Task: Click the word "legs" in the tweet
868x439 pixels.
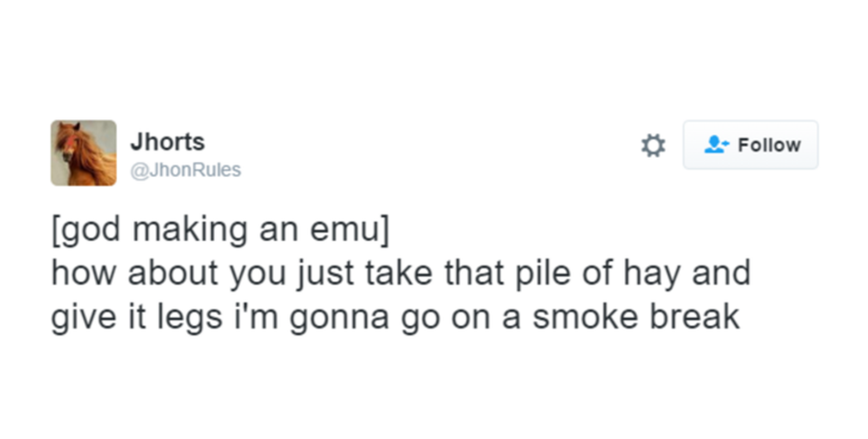Action: 189,317
